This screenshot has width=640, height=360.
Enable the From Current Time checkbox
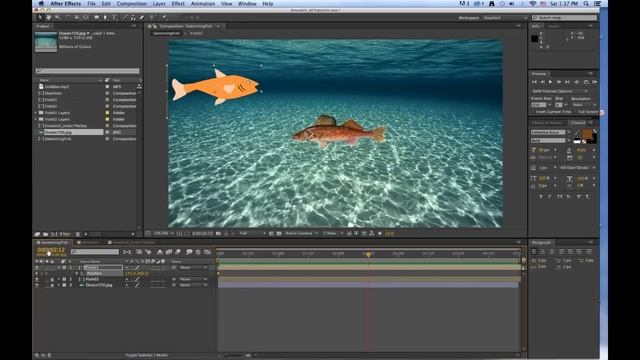533,112
